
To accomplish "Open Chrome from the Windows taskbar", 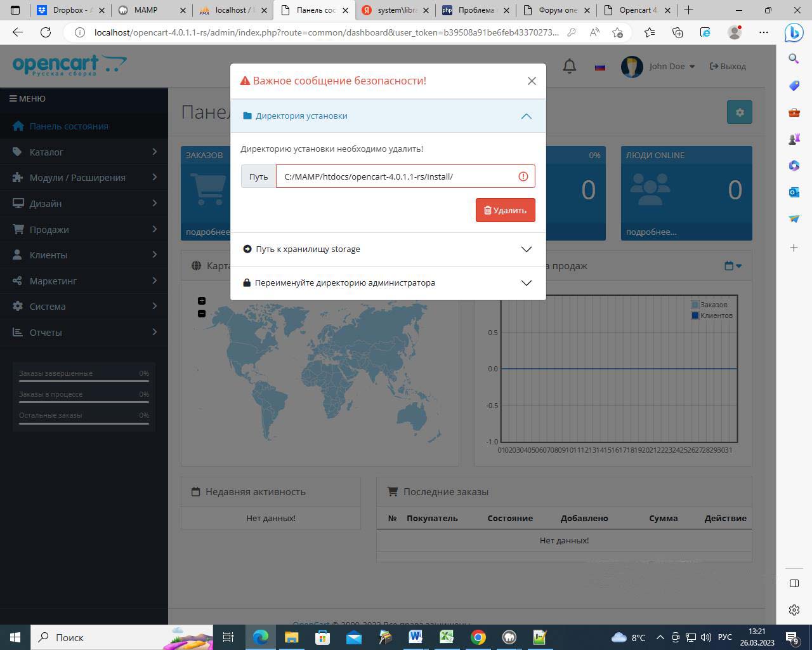I will click(478, 637).
